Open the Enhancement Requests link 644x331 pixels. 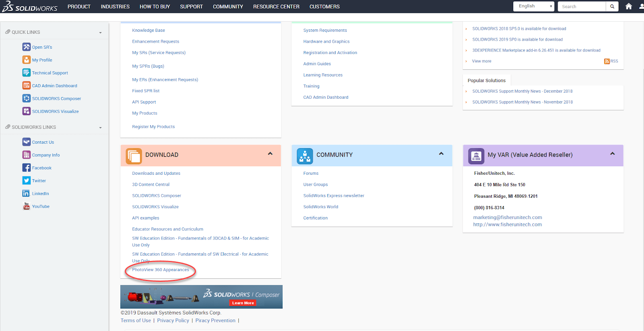tap(156, 41)
